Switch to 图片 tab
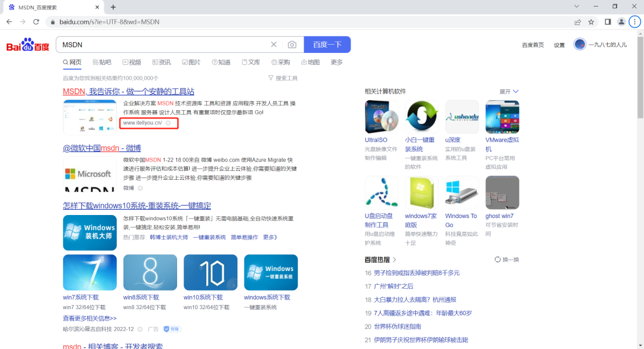The width and height of the screenshot is (644, 349). point(191,63)
